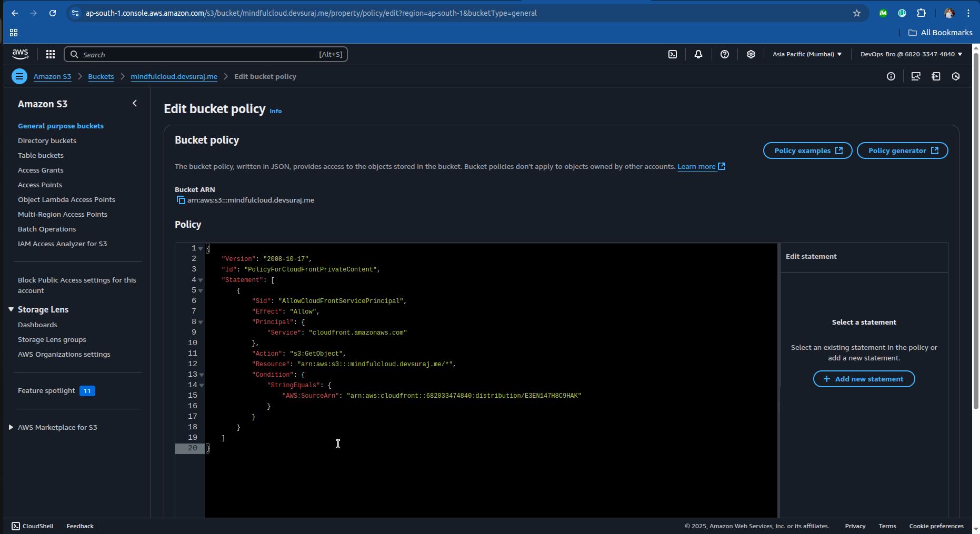The width and height of the screenshot is (980, 534).
Task: Click the Feedback footer link
Action: pyautogui.click(x=80, y=526)
